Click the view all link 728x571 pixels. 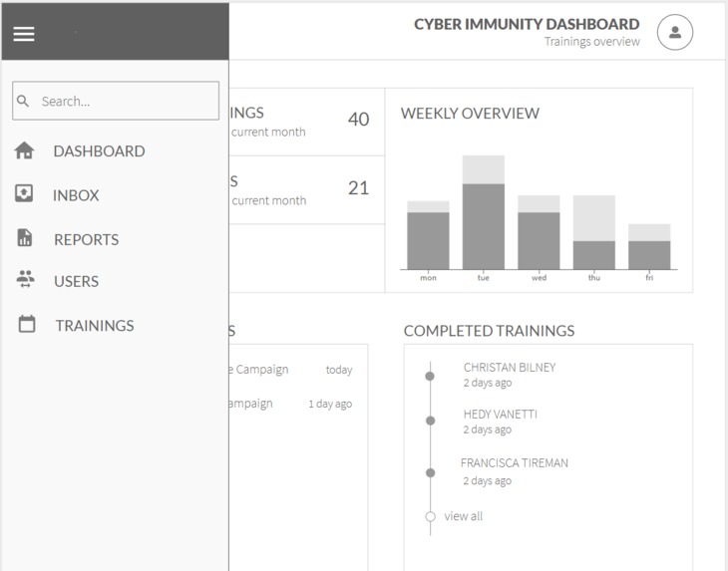[464, 516]
